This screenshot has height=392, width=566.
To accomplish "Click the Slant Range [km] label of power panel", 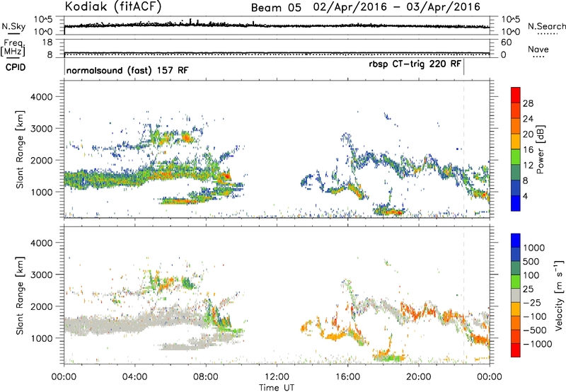I will (x=20, y=149).
